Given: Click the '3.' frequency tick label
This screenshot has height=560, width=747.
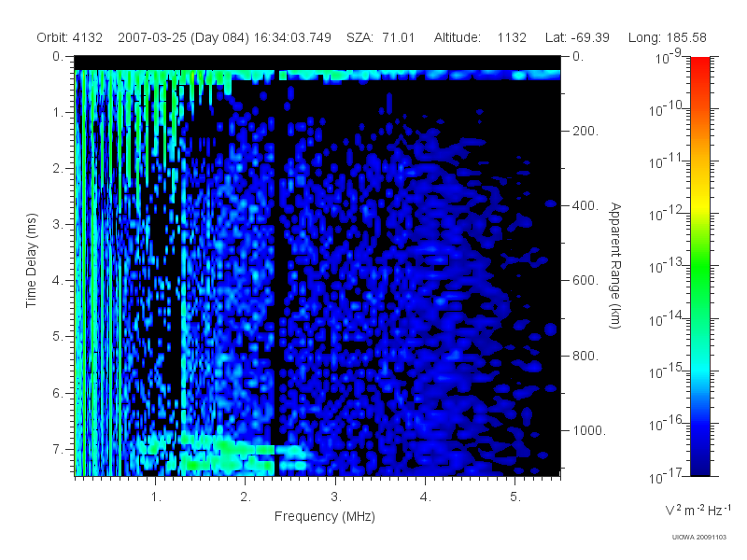Looking at the screenshot, I should pyautogui.click(x=336, y=497).
